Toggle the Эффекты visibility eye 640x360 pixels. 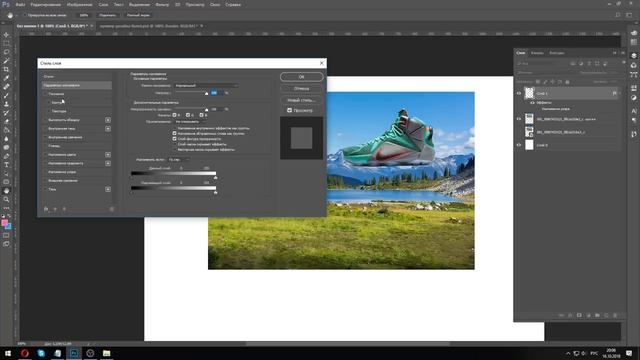pyautogui.click(x=532, y=103)
